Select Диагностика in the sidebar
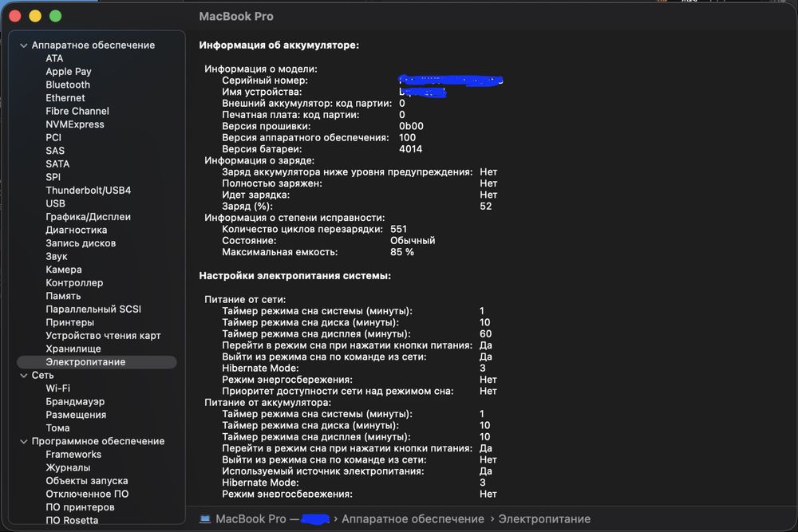 pyautogui.click(x=77, y=231)
